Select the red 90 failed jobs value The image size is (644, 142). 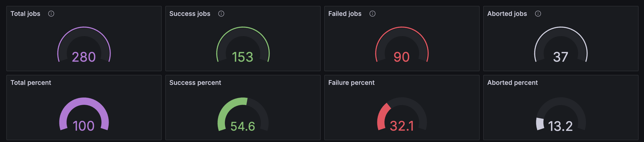401,57
